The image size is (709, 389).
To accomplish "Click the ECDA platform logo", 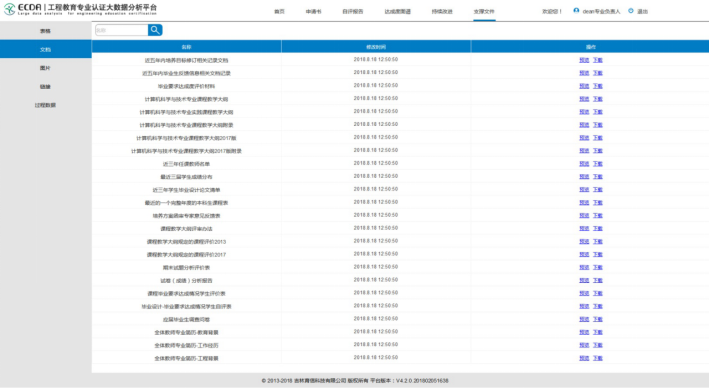I will [x=80, y=9].
